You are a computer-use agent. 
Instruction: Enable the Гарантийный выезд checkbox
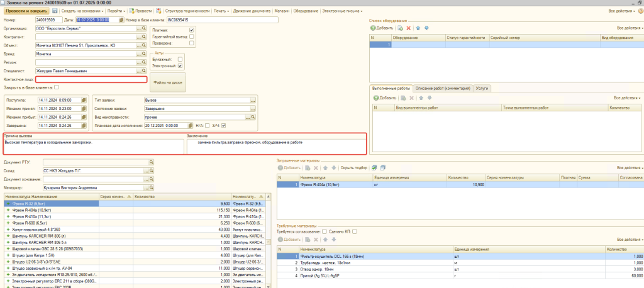(x=192, y=36)
